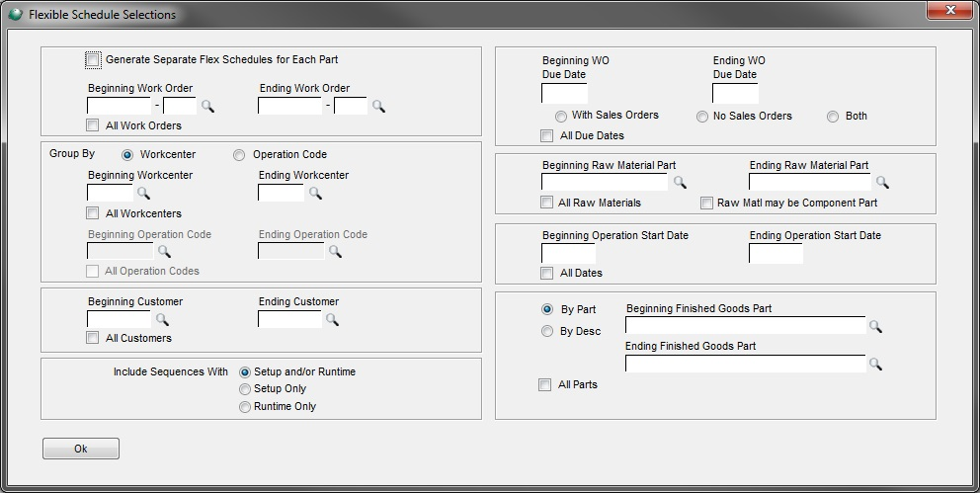Focus Ending Operation Start Date field
The image size is (980, 493).
[776, 253]
